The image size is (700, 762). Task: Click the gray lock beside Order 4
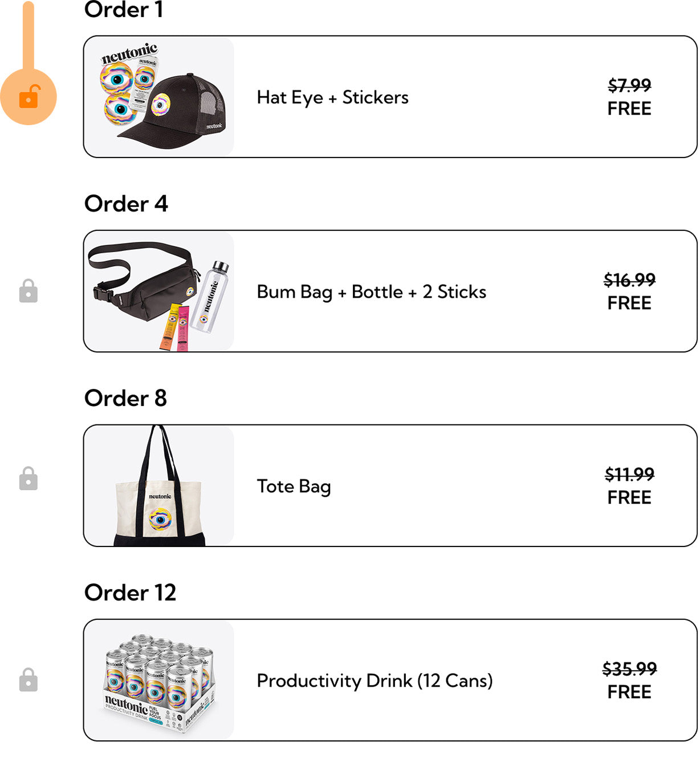point(29,291)
